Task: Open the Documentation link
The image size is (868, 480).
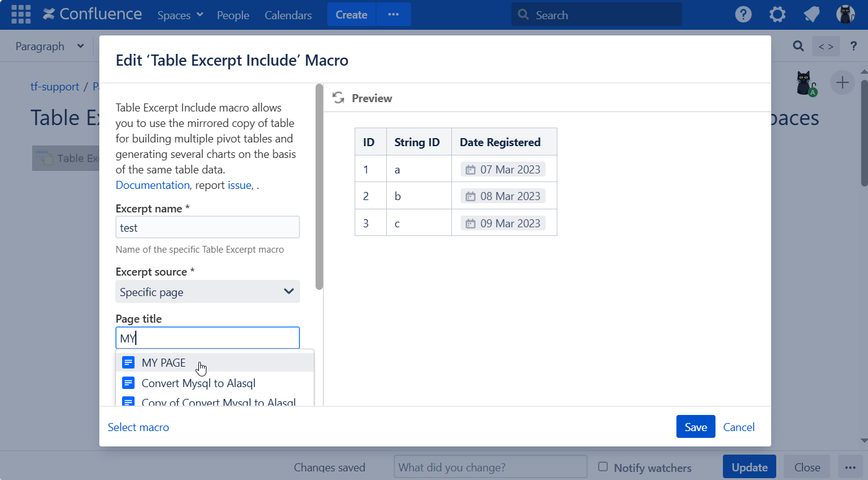Action: pos(153,185)
